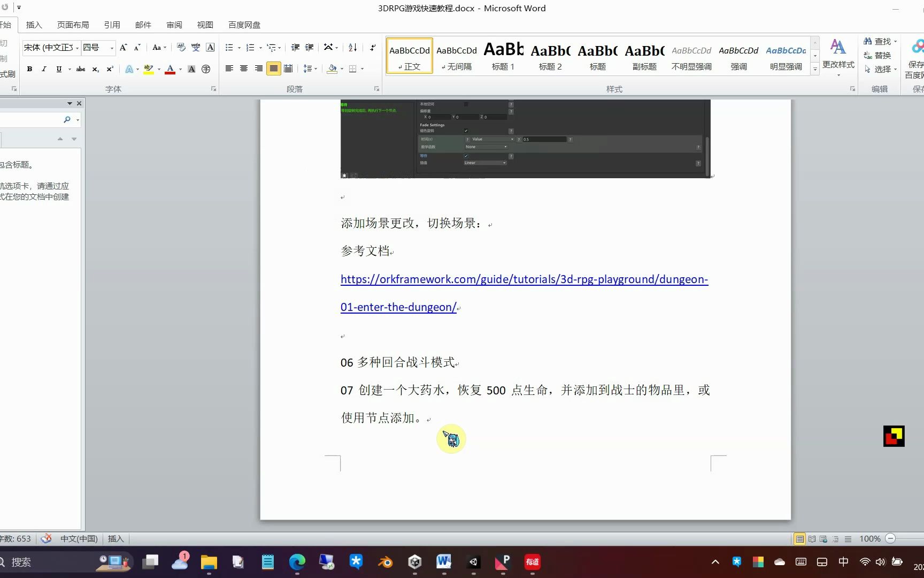Open the line spacing dropdown
The height and width of the screenshot is (578, 924).
click(x=310, y=69)
